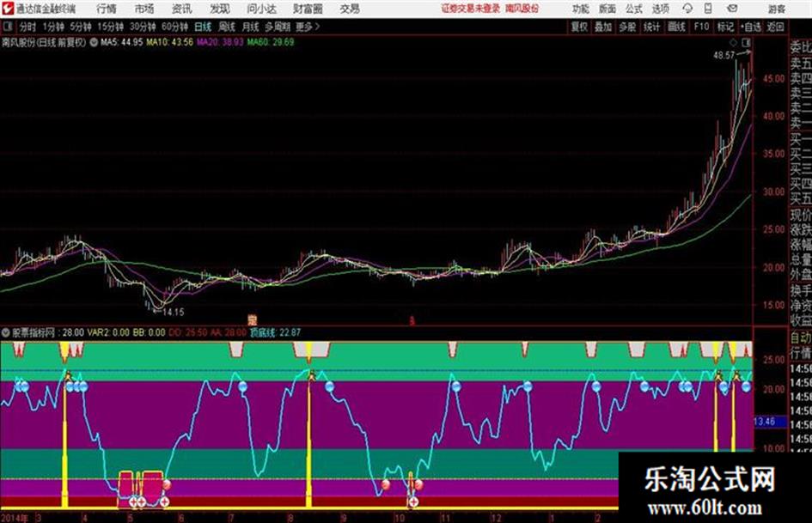This screenshot has width=812, height=523.
Task: Open the F10 company info button
Action: pos(702,27)
